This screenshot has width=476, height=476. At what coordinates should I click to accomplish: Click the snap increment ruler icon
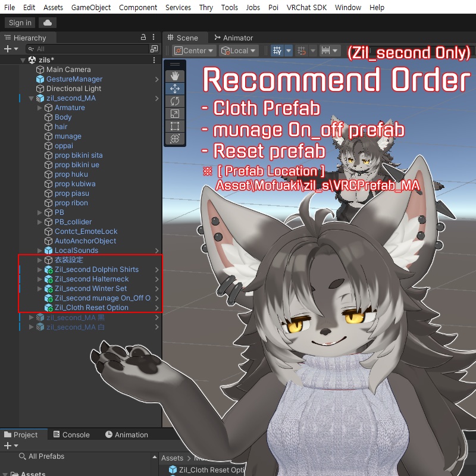click(x=325, y=51)
